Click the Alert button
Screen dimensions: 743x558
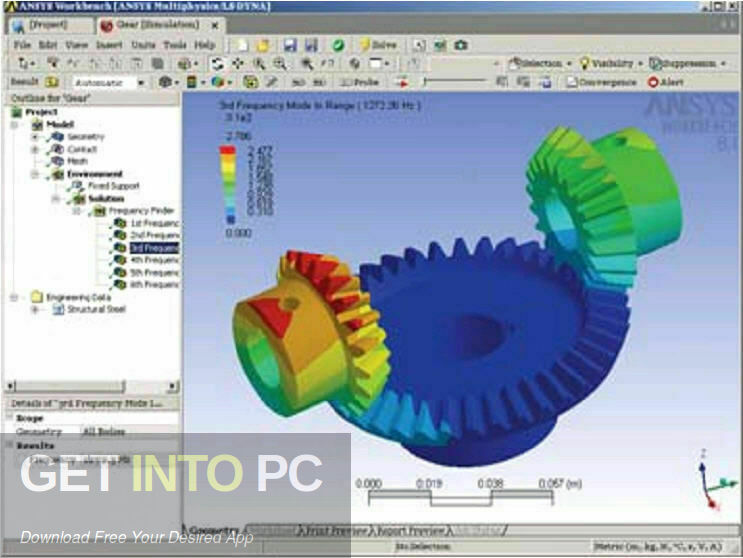(x=666, y=82)
